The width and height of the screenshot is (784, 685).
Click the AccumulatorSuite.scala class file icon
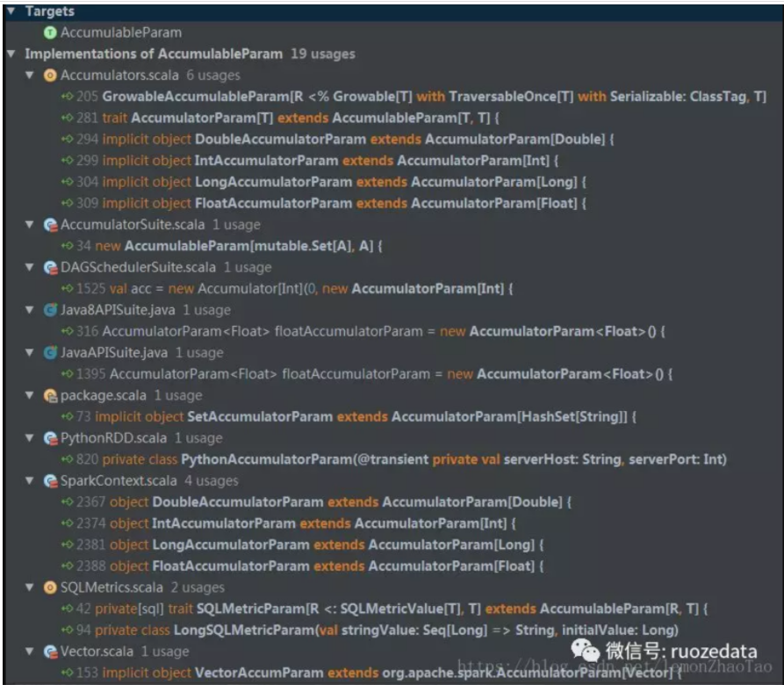pos(50,225)
